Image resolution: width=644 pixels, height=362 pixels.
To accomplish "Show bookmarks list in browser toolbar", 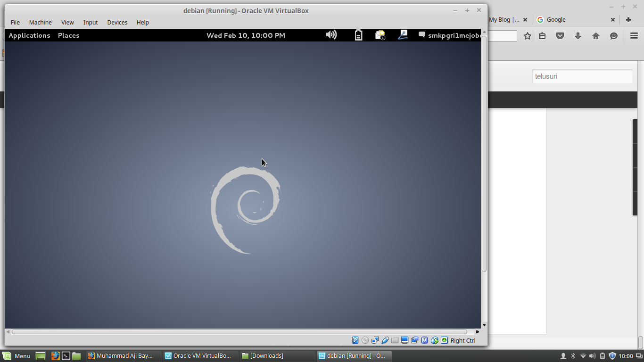I will tap(542, 36).
